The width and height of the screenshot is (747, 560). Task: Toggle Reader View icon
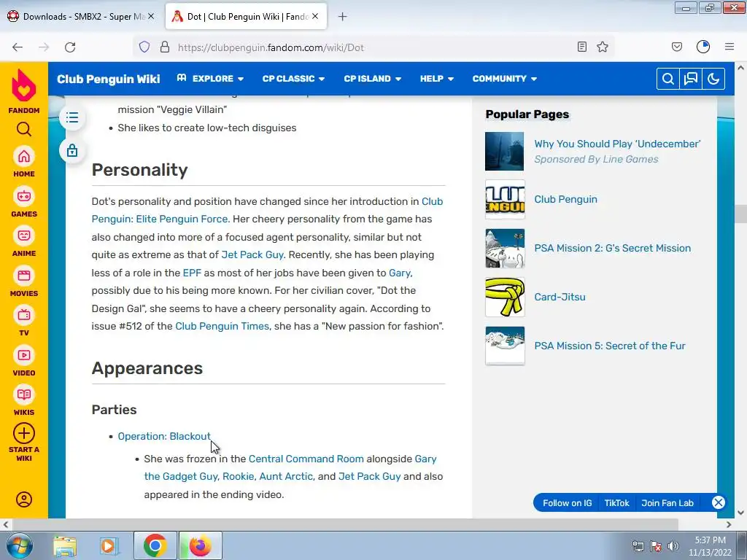[x=581, y=47]
